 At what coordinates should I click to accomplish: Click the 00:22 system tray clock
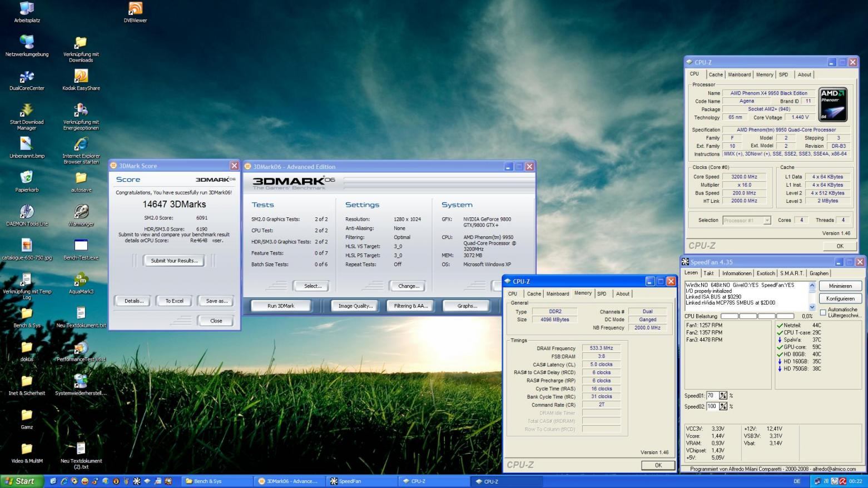click(x=856, y=481)
